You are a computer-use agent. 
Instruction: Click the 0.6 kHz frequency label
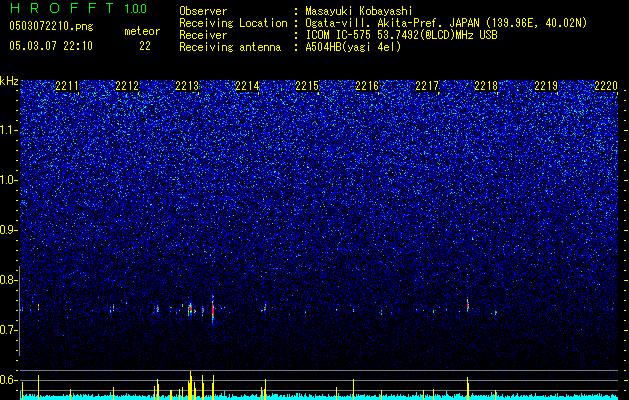pyautogui.click(x=8, y=380)
